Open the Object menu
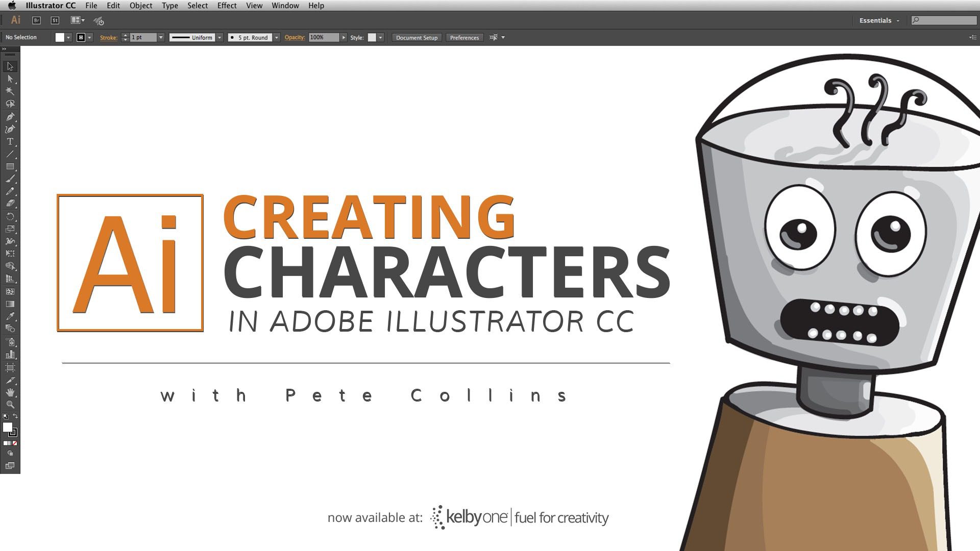 tap(141, 6)
